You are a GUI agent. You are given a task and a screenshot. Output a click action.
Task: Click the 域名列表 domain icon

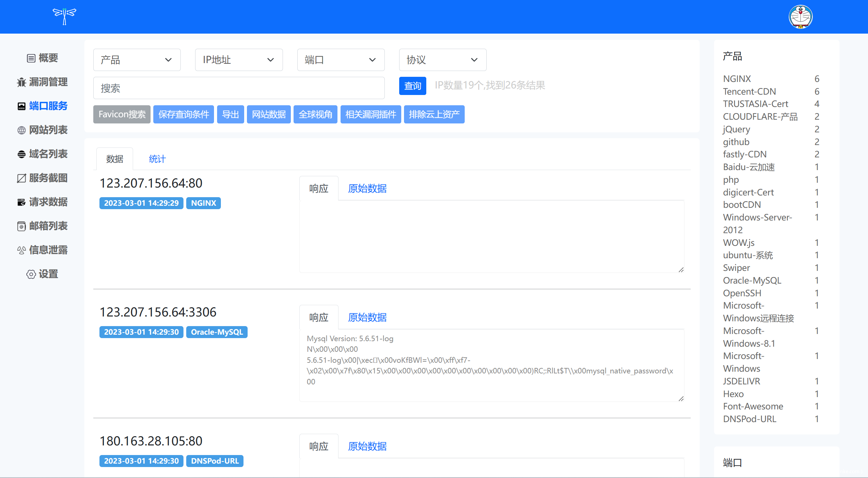(x=21, y=154)
